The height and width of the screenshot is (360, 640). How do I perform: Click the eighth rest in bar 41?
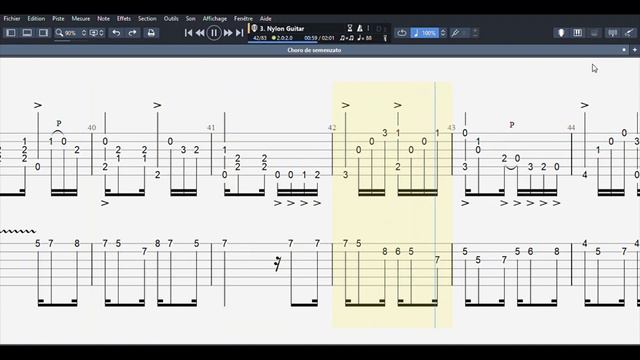click(278, 264)
